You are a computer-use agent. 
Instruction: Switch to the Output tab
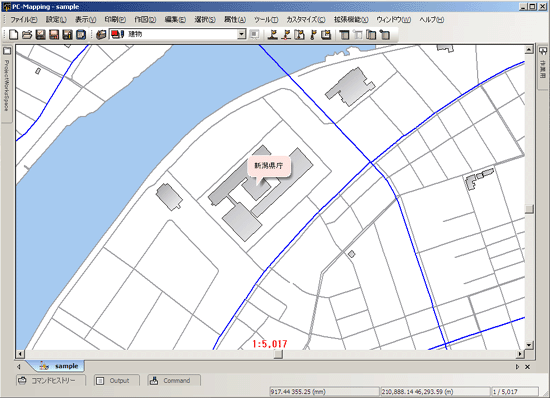click(x=116, y=380)
